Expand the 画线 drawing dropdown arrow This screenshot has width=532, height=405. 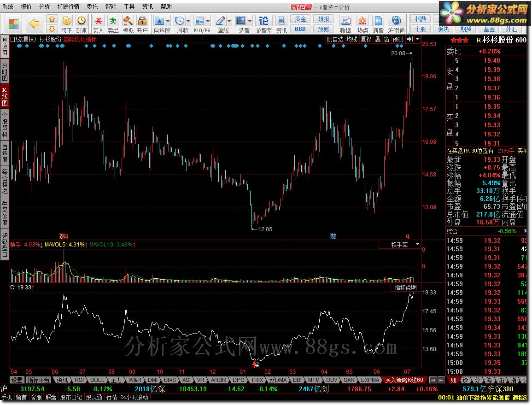click(229, 21)
